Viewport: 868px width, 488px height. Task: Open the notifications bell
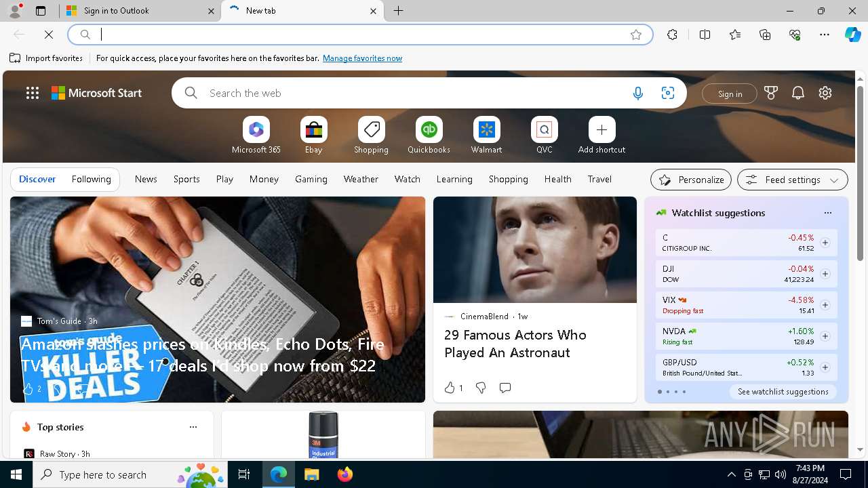[798, 94]
